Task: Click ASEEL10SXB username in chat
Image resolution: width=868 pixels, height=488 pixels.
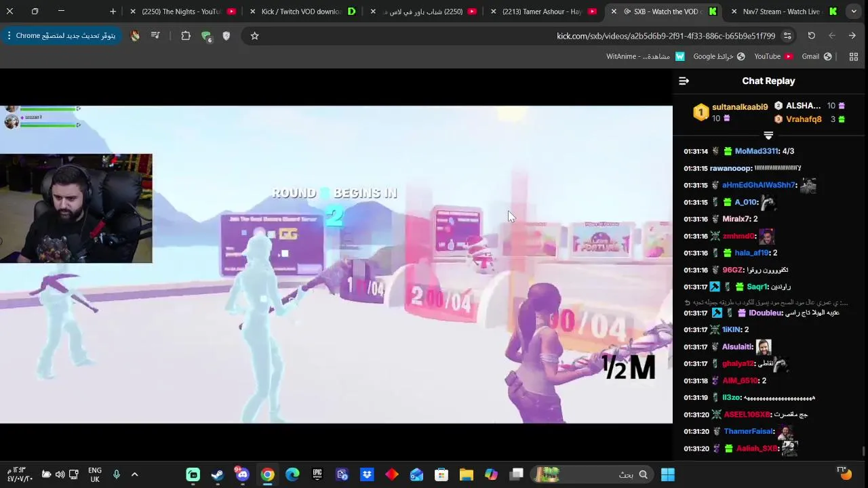Action: [747, 415]
